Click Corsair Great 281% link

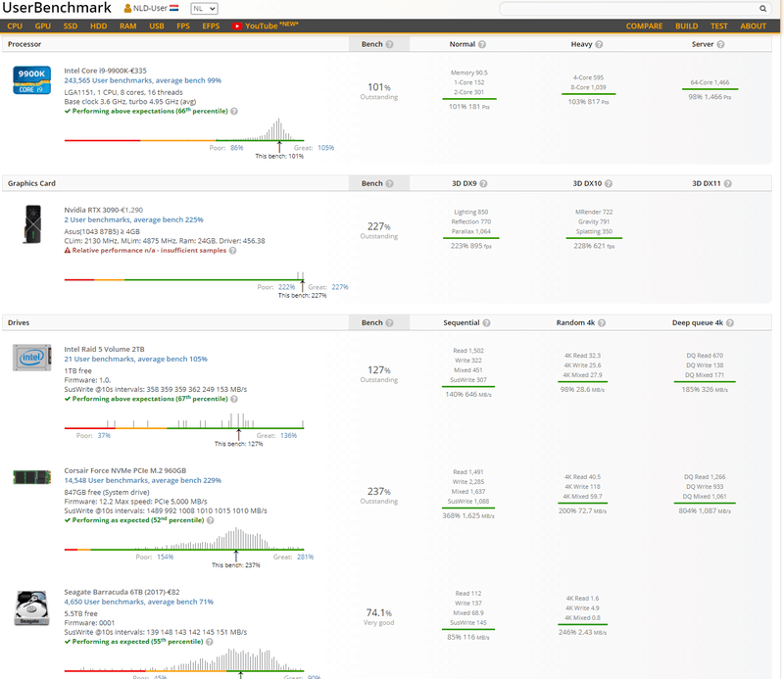(x=306, y=557)
